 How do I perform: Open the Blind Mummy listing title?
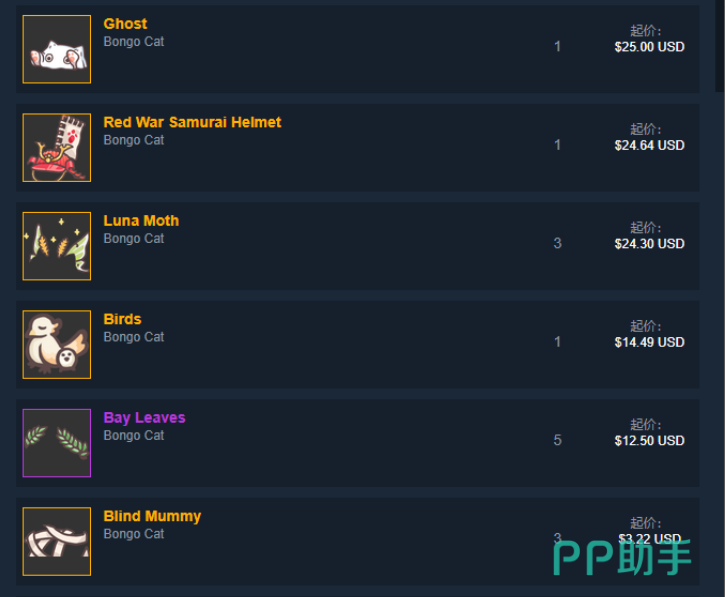(152, 517)
